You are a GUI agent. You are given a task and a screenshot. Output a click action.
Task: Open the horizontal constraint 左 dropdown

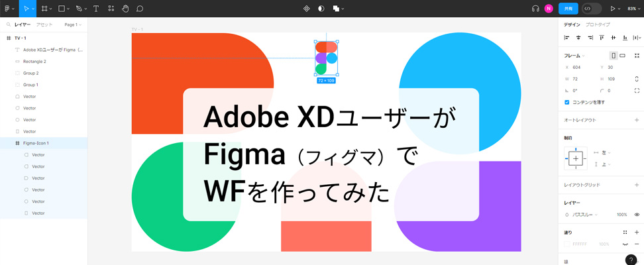click(x=606, y=152)
